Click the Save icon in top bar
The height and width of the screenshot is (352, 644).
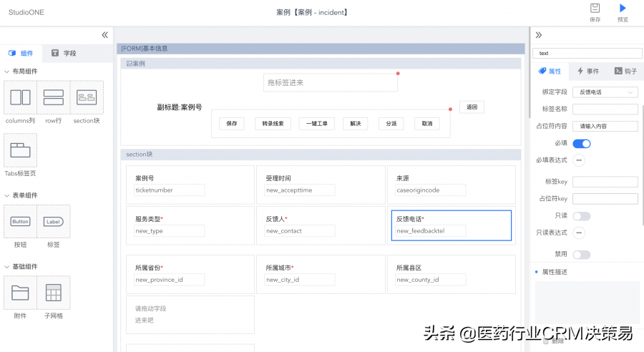(595, 8)
